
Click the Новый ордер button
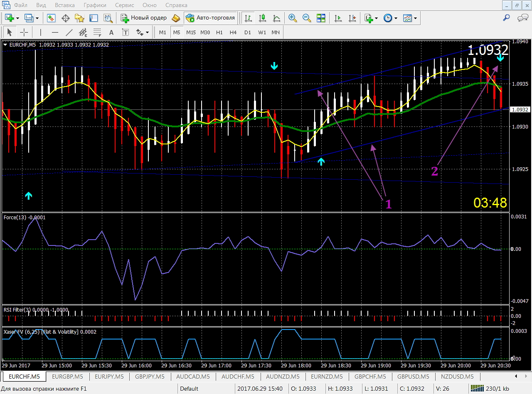pos(144,18)
